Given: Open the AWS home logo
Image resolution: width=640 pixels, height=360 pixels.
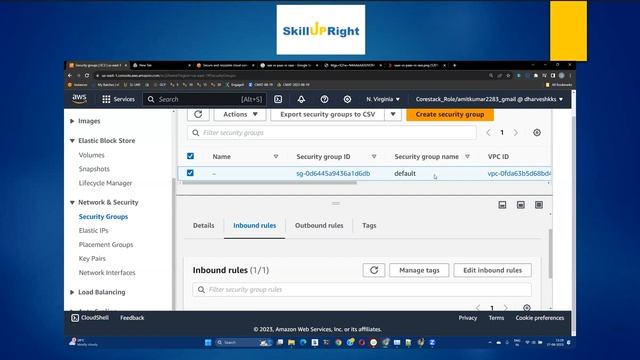Looking at the screenshot, I should tap(79, 99).
